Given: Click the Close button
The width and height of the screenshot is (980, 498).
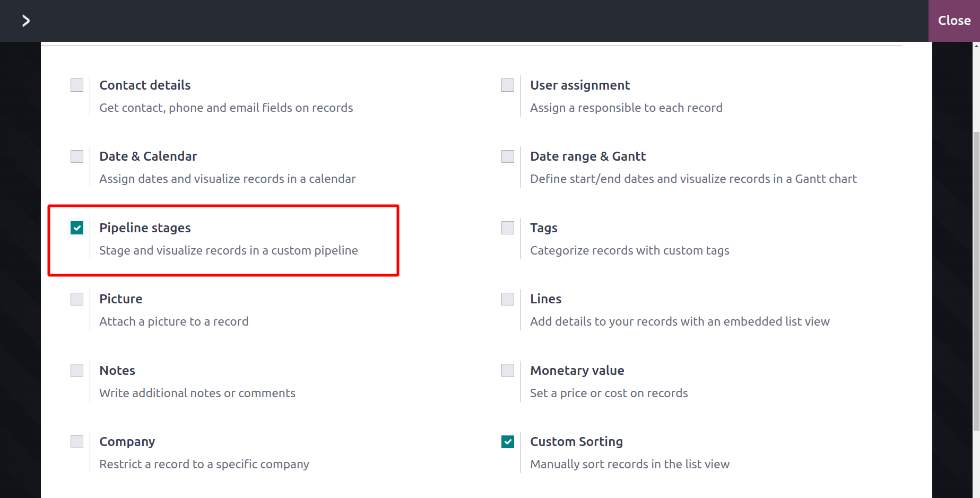Looking at the screenshot, I should (x=954, y=21).
